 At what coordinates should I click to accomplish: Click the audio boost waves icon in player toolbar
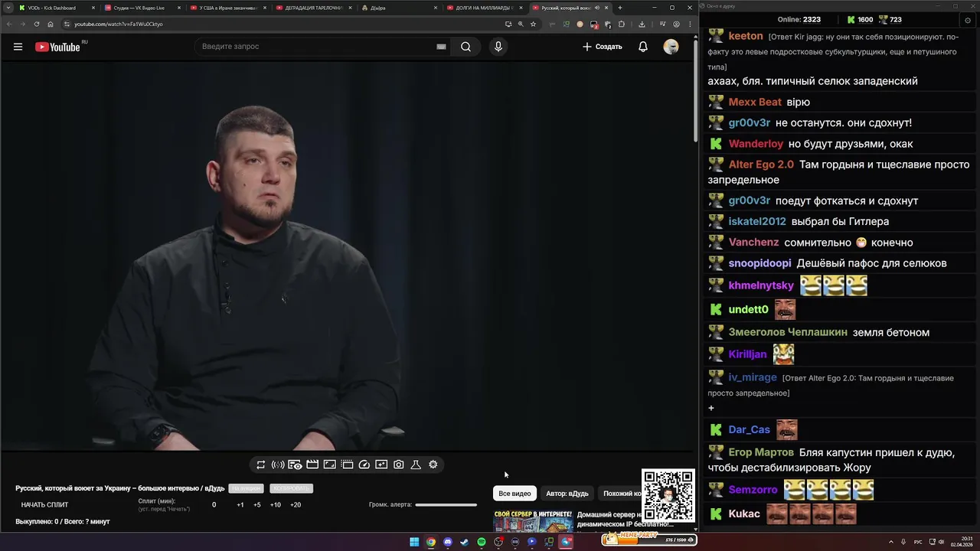278,465
